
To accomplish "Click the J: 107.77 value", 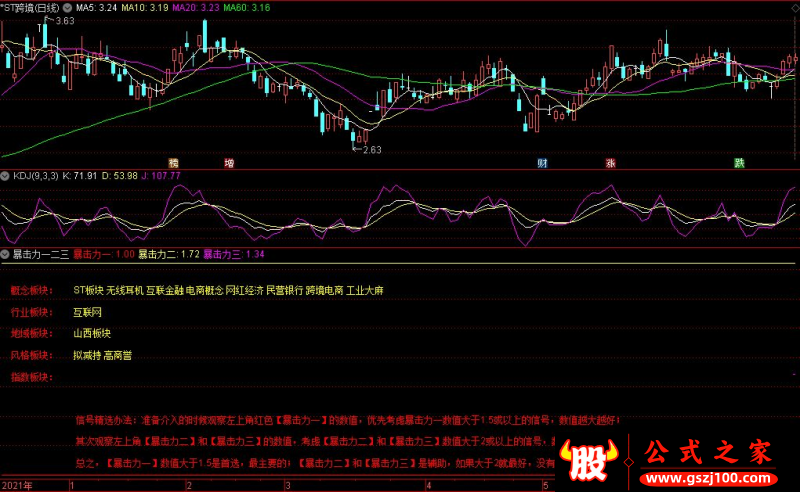I will pyautogui.click(x=161, y=176).
